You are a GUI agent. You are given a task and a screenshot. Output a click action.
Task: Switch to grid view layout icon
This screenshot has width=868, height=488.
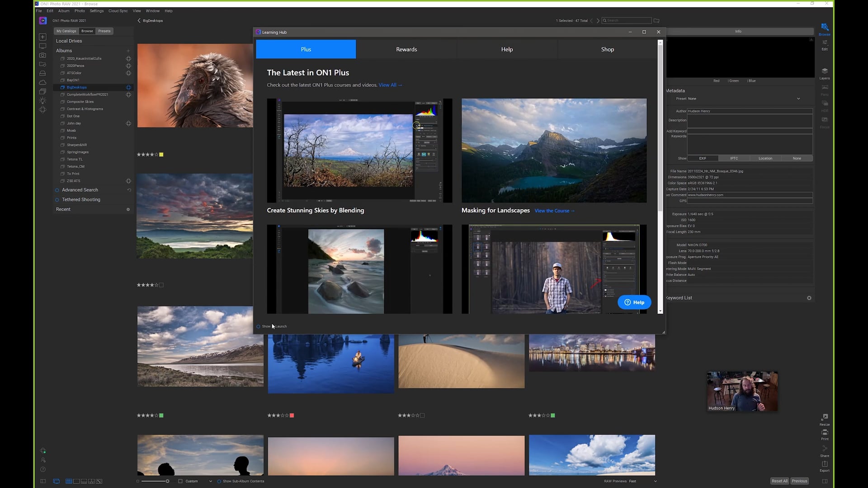tap(69, 481)
